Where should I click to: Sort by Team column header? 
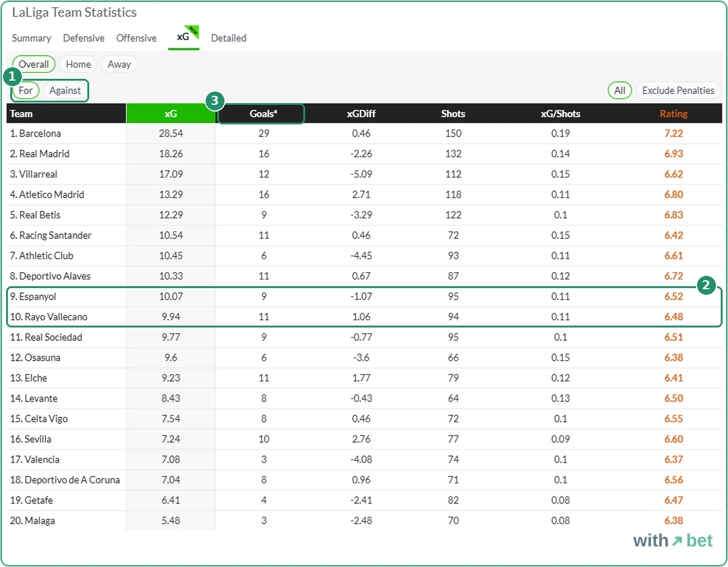(66, 113)
